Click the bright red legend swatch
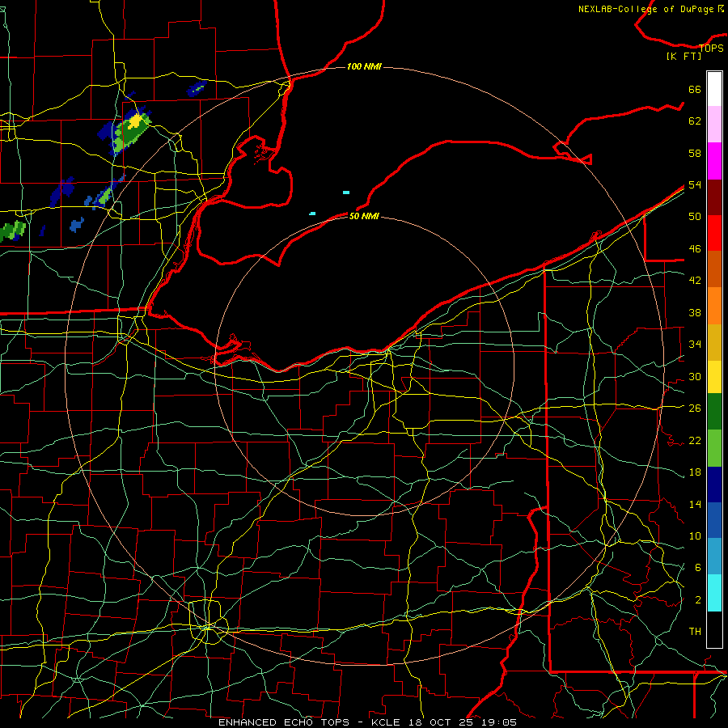This screenshot has height=728, width=728. 714,233
